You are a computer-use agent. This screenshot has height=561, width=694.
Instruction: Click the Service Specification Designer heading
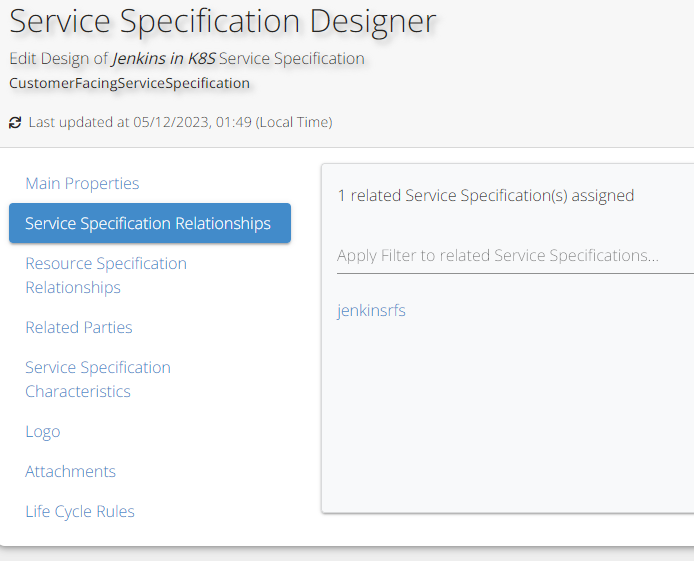tap(223, 21)
